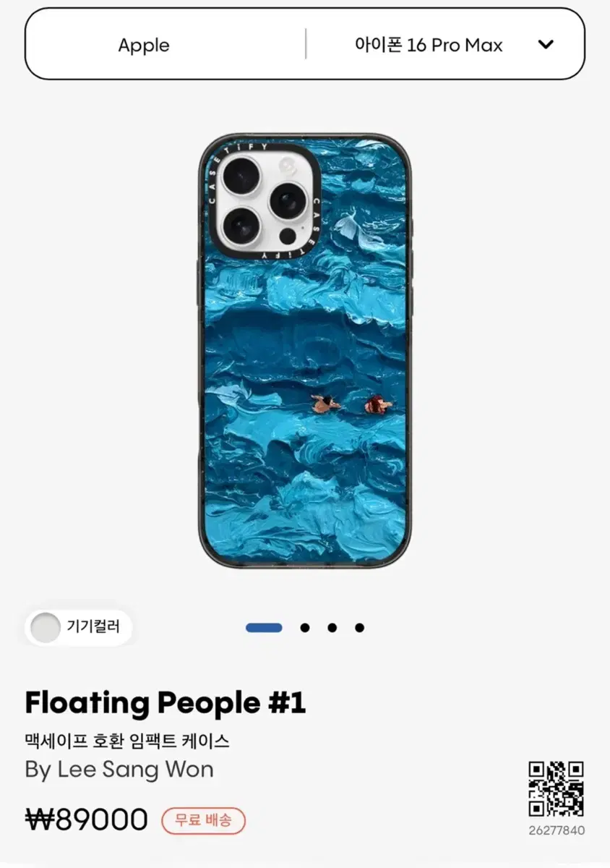Open artist link By Lee Sang Won
This screenshot has height=868, width=610.
pos(119,768)
